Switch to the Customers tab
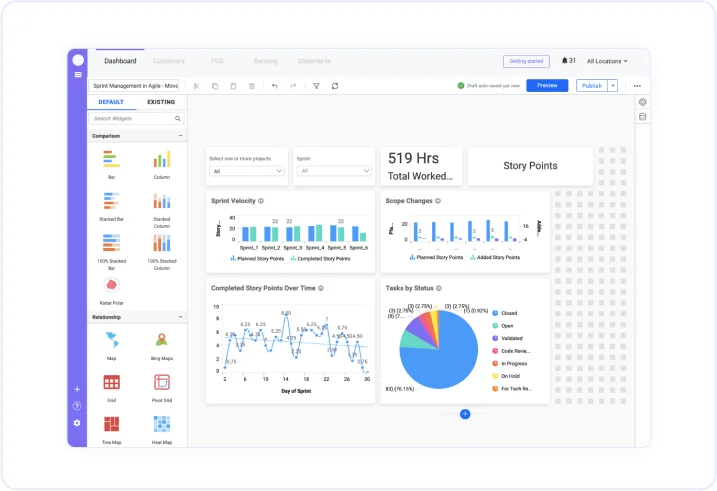The height and width of the screenshot is (491, 717). pyautogui.click(x=169, y=61)
